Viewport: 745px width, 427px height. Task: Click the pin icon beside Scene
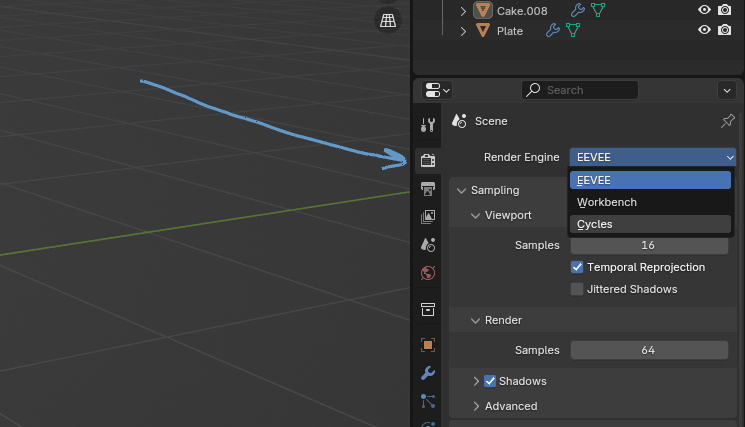click(x=727, y=121)
